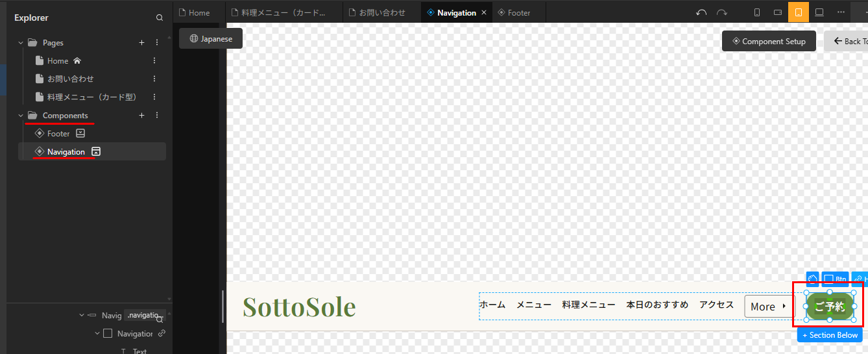Collapse the Components folder

click(x=21, y=115)
